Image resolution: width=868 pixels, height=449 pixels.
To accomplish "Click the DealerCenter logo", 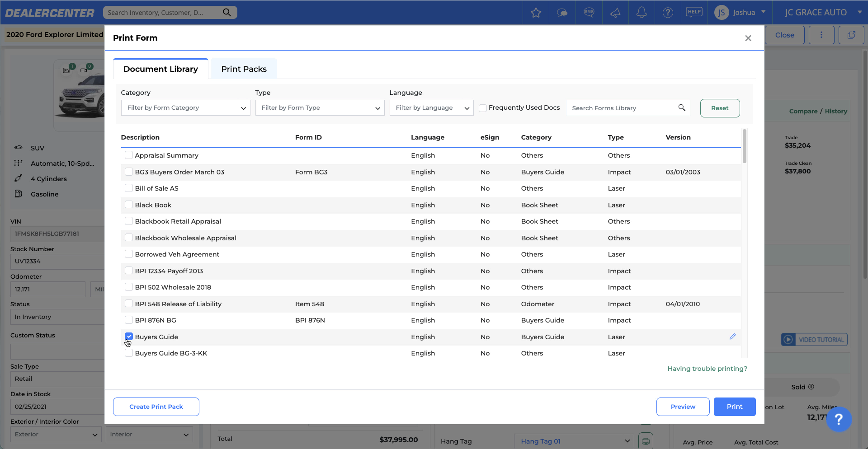I will [50, 13].
